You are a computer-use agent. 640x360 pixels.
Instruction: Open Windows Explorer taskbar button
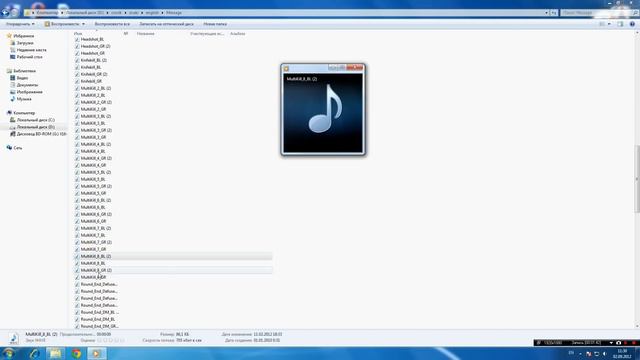(x=55, y=353)
